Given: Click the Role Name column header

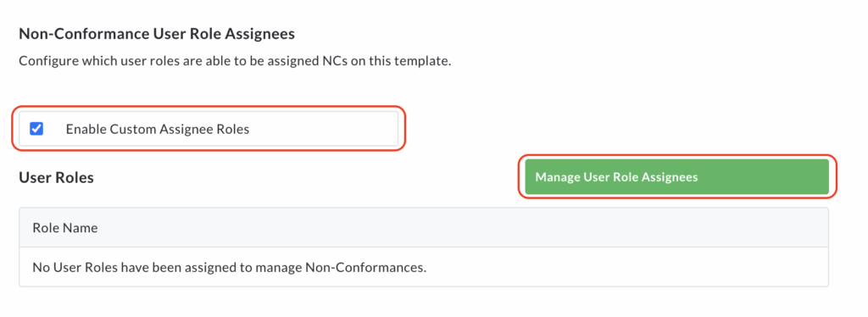Looking at the screenshot, I should (65, 228).
